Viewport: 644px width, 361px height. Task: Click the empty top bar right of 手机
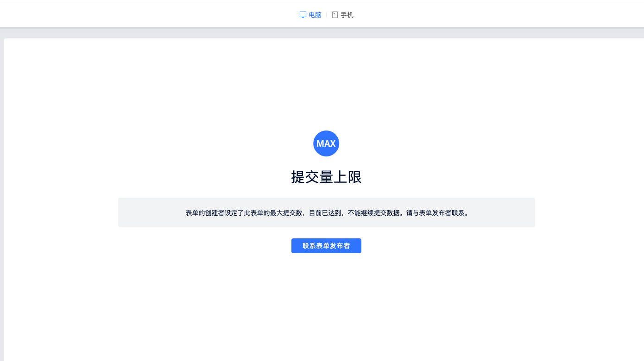[510, 15]
